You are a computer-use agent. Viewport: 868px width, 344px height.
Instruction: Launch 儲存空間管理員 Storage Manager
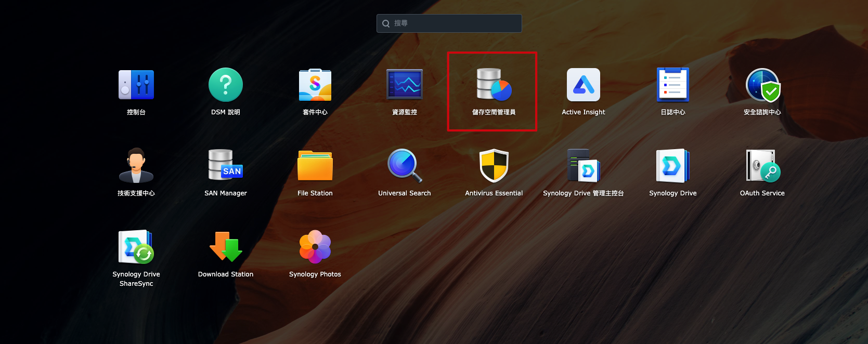494,85
